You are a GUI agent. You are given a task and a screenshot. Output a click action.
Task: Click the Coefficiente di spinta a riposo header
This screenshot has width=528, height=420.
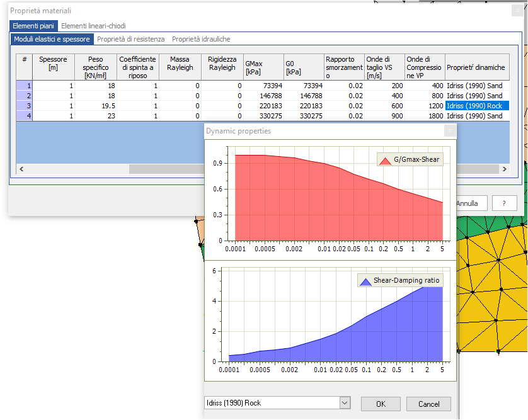(138, 67)
